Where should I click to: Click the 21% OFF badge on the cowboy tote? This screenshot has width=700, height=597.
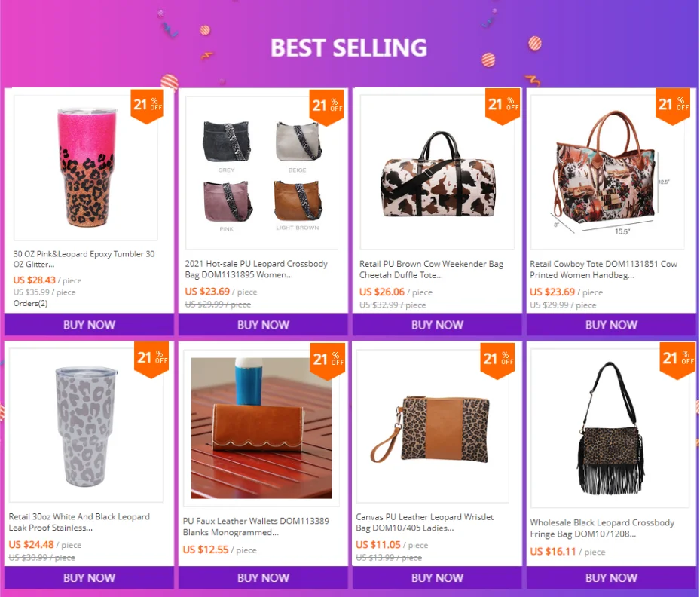pyautogui.click(x=673, y=106)
